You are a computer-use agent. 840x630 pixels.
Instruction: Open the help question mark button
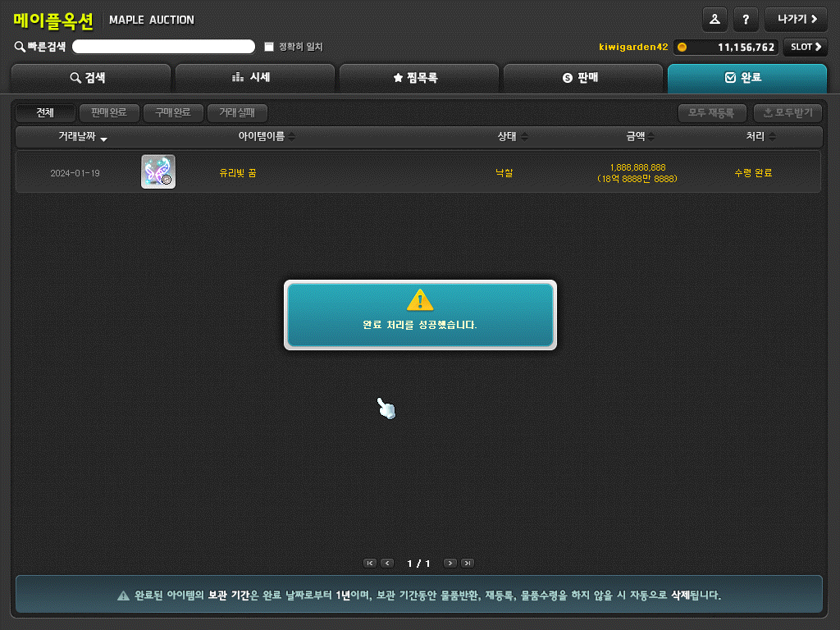746,20
